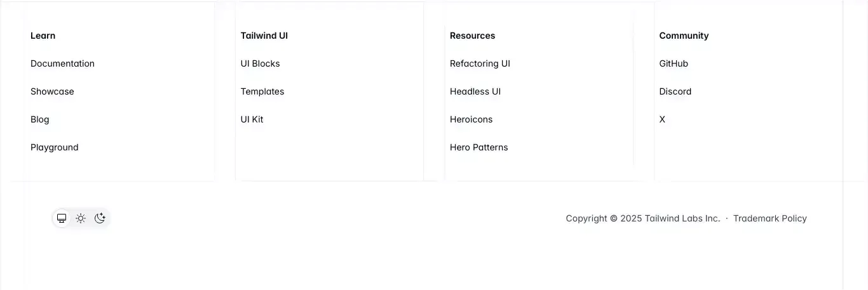This screenshot has width=868, height=290.
Task: Open the Playground link
Action: [x=55, y=147]
